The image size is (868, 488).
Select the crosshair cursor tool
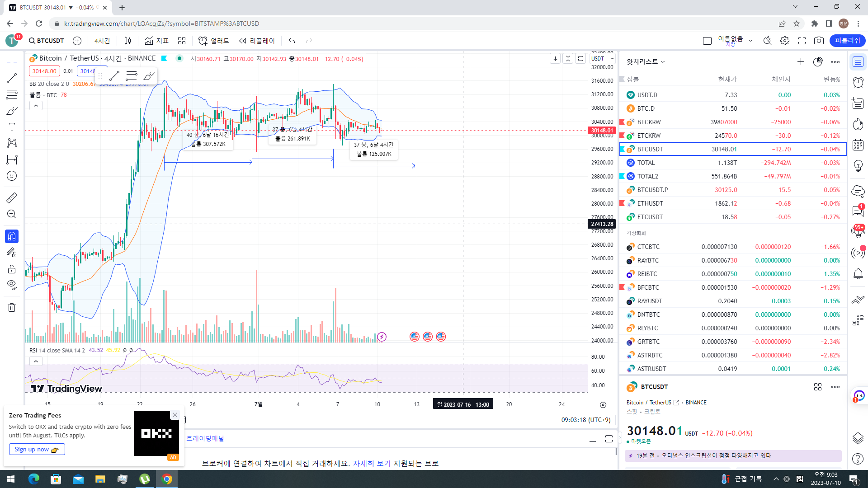[12, 62]
